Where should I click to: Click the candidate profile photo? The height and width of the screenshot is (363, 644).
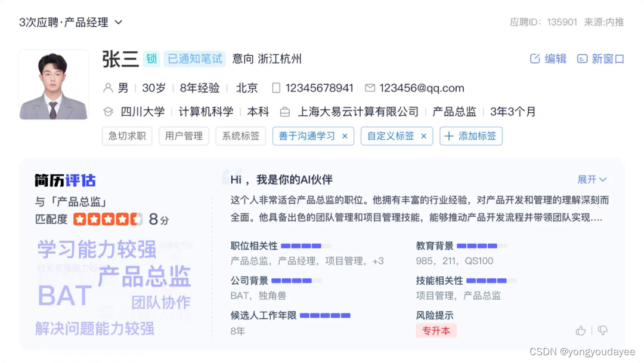coord(54,85)
